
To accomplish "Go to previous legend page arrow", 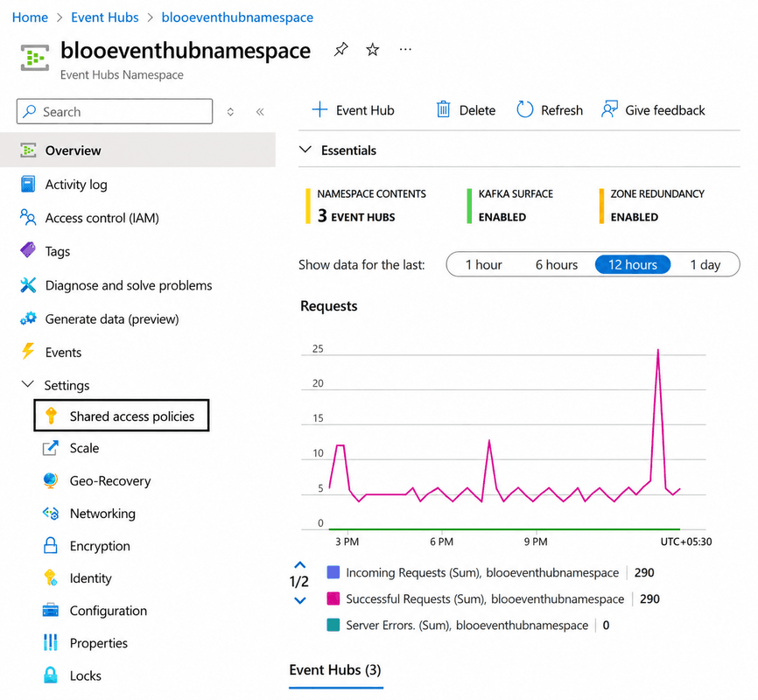I will (x=299, y=564).
